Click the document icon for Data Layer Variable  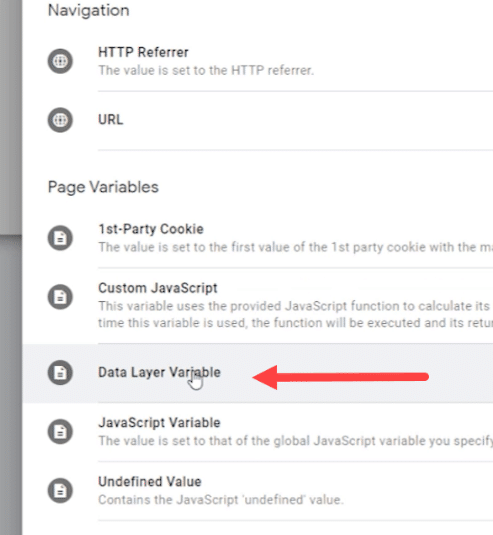(x=60, y=373)
